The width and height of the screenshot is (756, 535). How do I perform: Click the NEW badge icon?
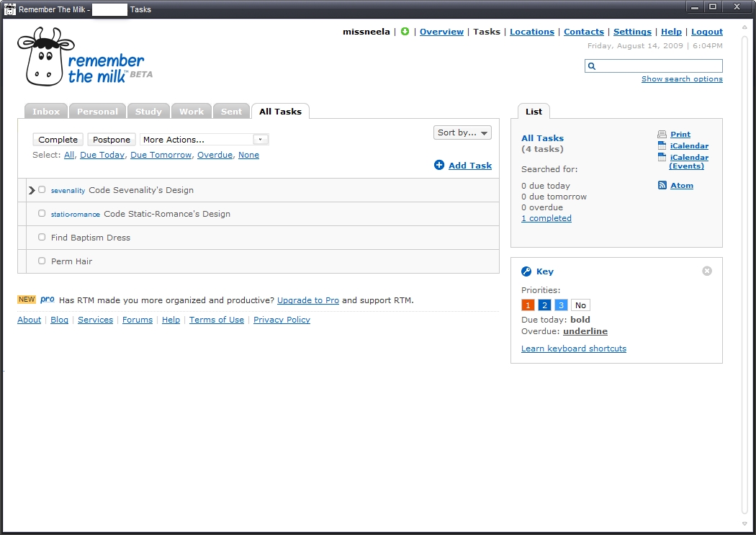pos(27,300)
